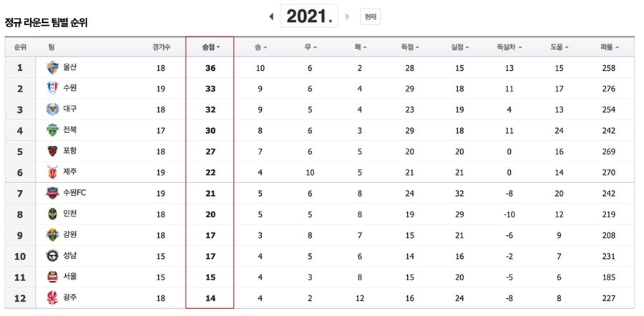Click the 수원 team emblem icon
The image size is (644, 316).
(x=52, y=88)
